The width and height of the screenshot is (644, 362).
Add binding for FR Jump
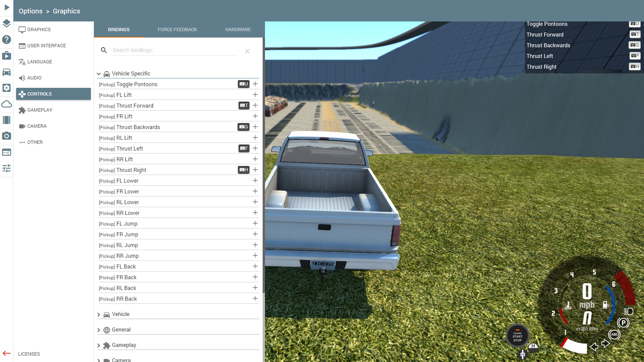point(255,234)
